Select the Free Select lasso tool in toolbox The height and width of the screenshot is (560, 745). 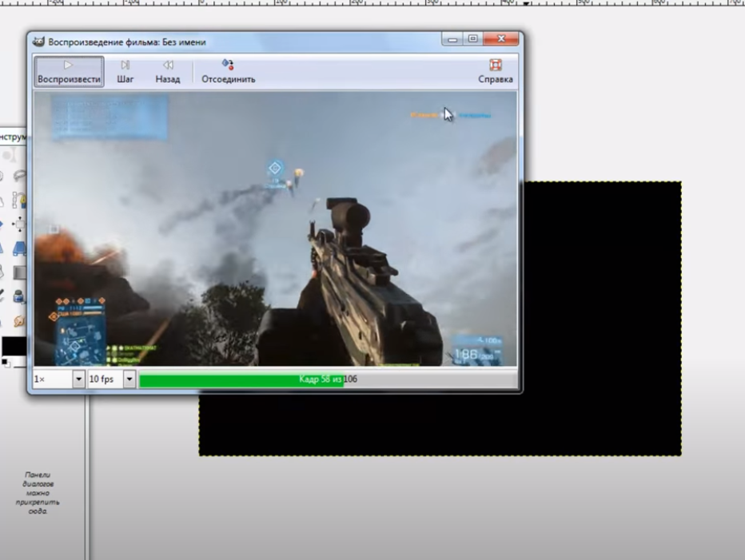pyautogui.click(x=19, y=177)
